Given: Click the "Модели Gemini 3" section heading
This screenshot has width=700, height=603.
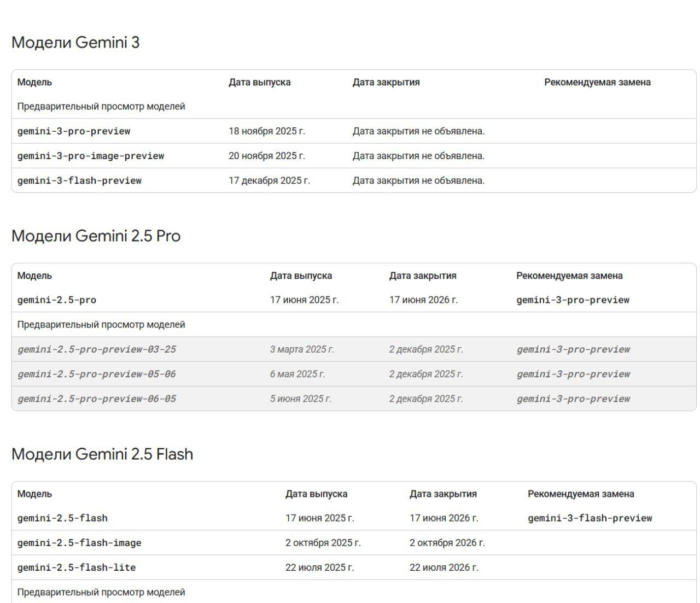Looking at the screenshot, I should (75, 42).
